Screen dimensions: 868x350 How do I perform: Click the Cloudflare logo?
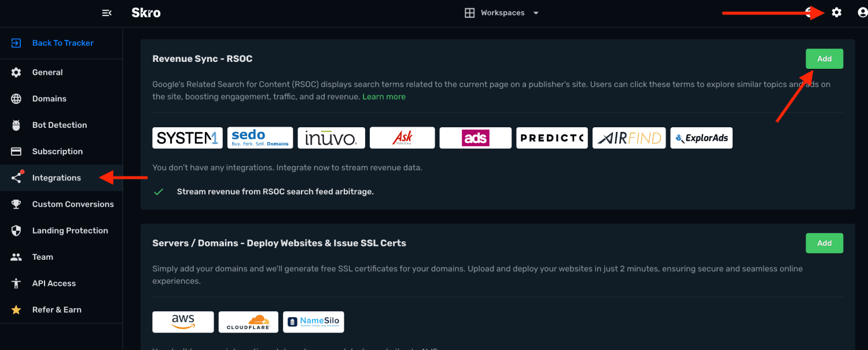[x=248, y=322]
